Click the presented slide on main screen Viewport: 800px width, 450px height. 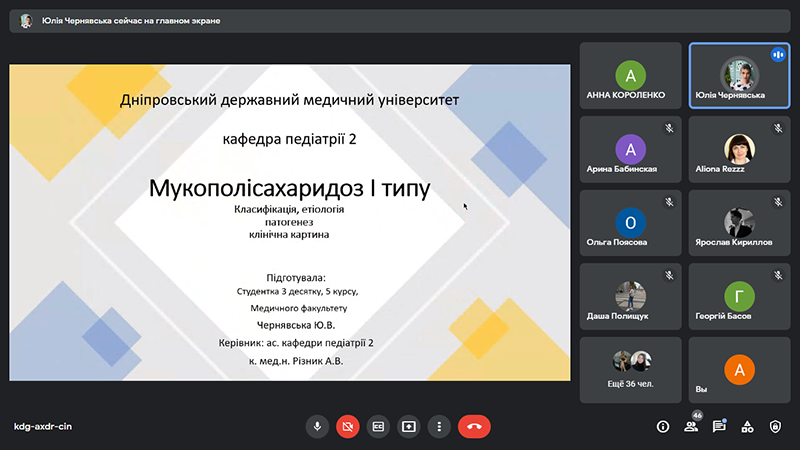pyautogui.click(x=290, y=222)
